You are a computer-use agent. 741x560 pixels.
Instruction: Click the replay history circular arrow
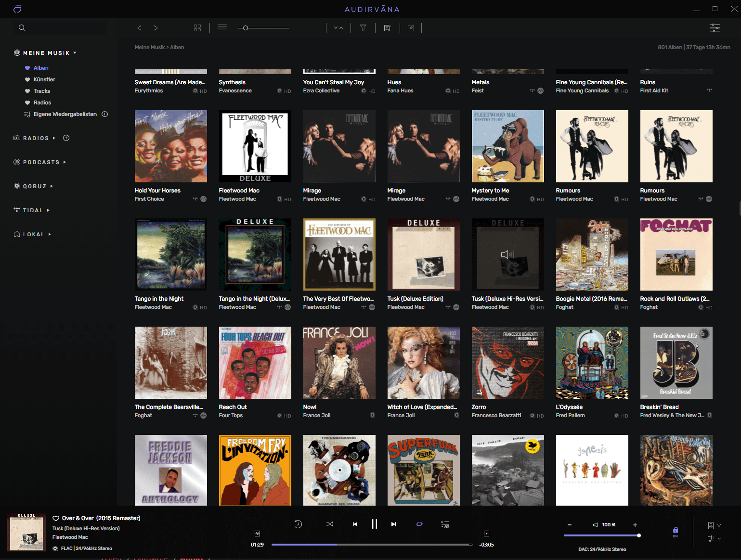(x=298, y=524)
